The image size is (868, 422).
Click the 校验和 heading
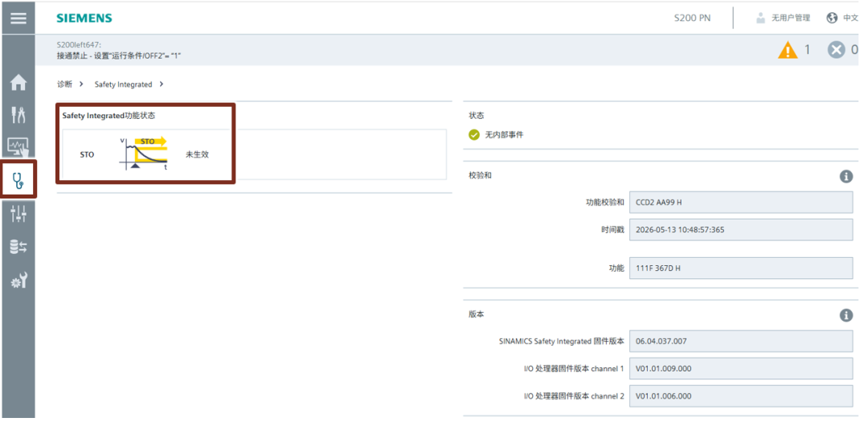tap(480, 175)
